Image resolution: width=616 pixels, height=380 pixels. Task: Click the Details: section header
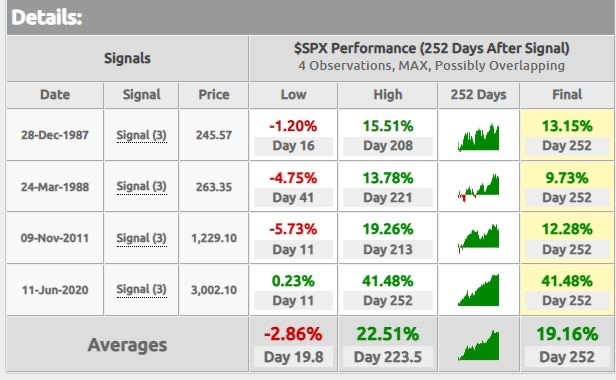click(47, 17)
